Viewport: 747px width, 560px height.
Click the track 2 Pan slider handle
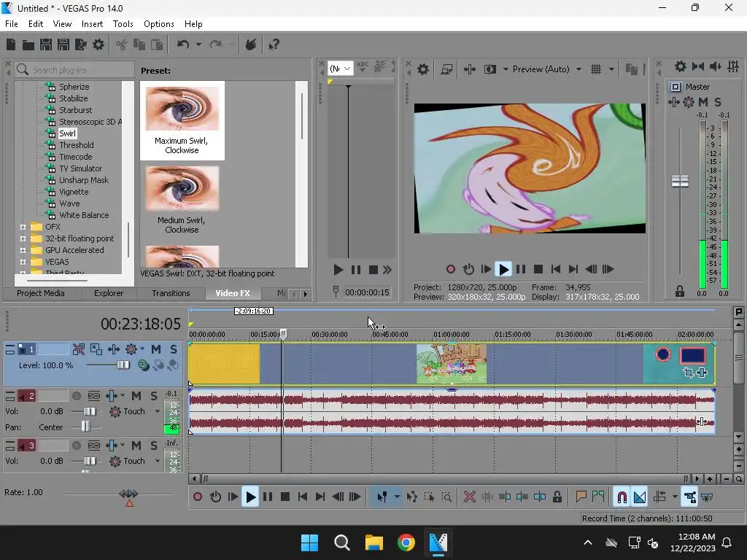[x=85, y=426]
